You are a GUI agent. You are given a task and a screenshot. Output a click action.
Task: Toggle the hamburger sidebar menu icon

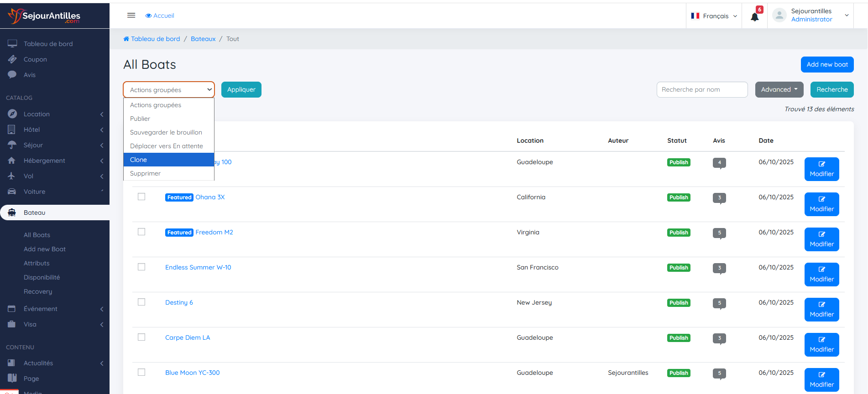131,16
